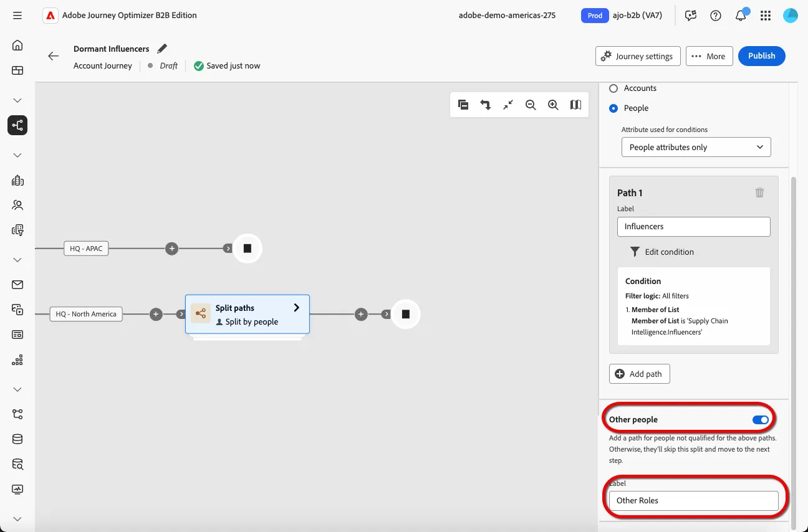808x532 pixels.
Task: Select the HQ - APAC path label
Action: click(86, 249)
